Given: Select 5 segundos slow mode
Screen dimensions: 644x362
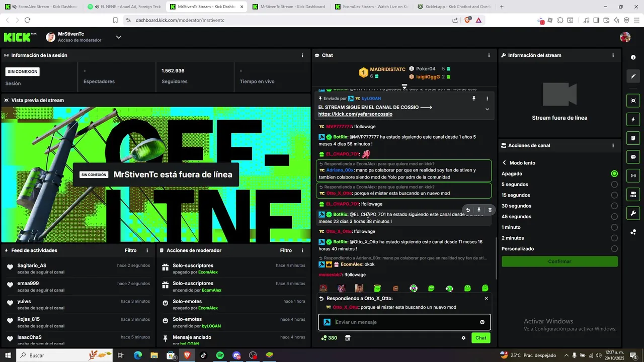Looking at the screenshot, I should pos(614,185).
